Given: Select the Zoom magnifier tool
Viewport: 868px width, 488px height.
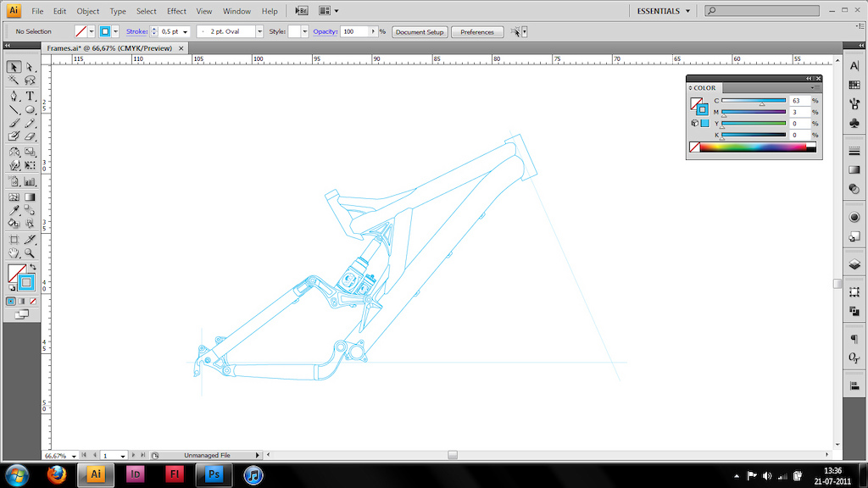Looking at the screenshot, I should pos(30,252).
